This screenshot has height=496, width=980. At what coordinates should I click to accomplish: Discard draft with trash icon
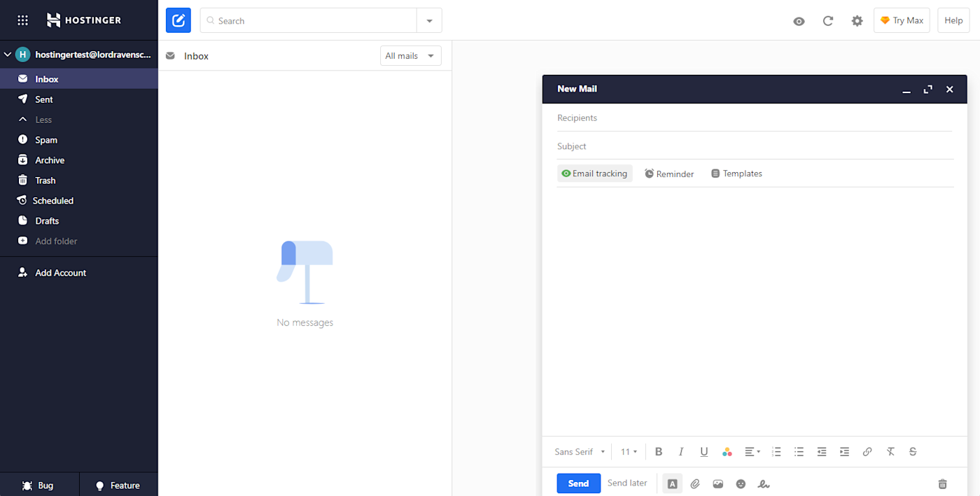942,483
